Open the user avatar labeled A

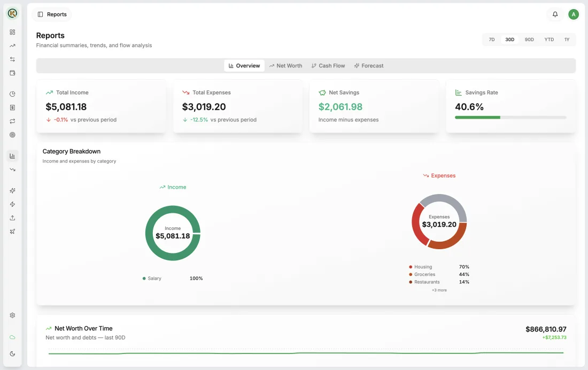coord(574,14)
